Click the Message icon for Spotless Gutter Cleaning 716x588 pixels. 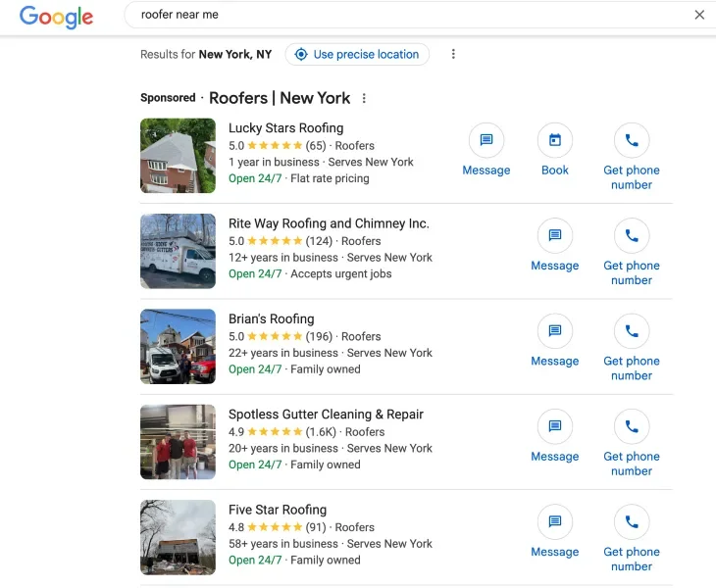555,426
